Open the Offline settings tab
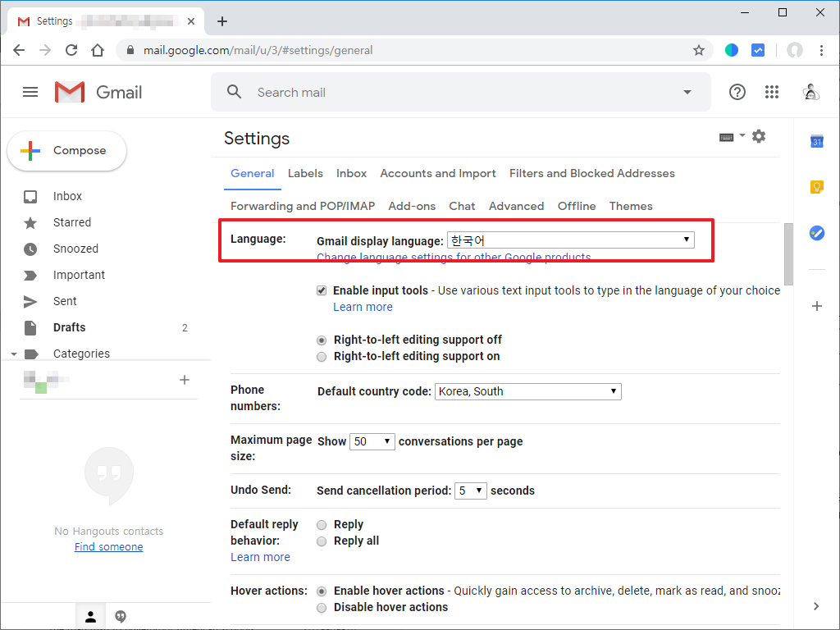This screenshot has height=630, width=840. (x=577, y=206)
